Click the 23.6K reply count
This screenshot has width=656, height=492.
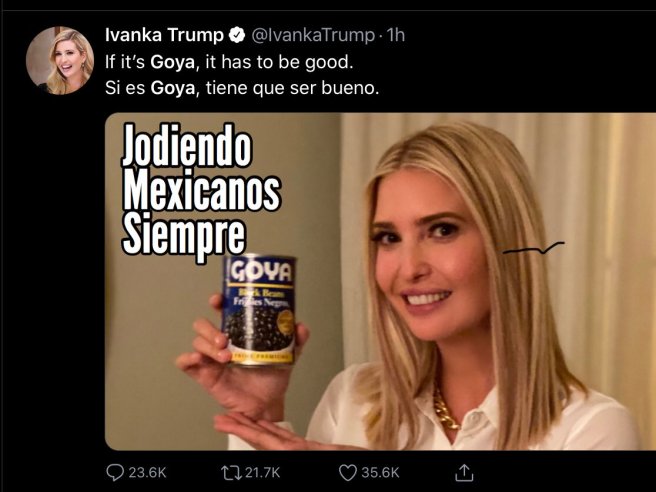point(147,473)
